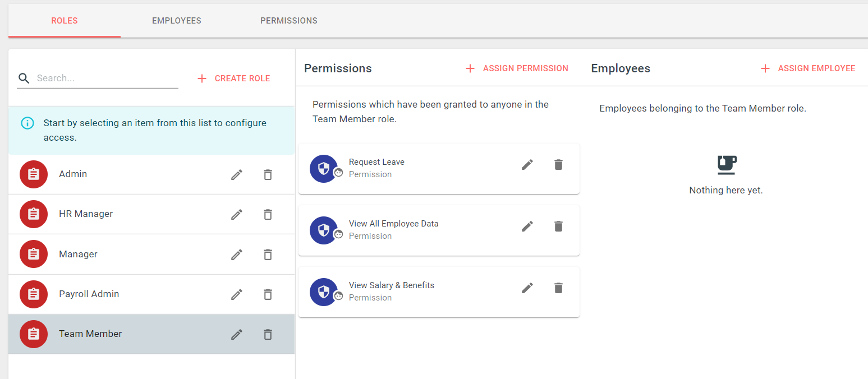
Task: Delete the HR Manager role
Action: [x=268, y=215]
